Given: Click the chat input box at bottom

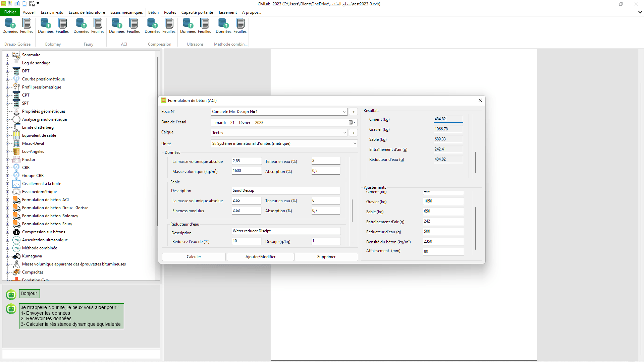Looking at the screenshot, I should point(81,354).
